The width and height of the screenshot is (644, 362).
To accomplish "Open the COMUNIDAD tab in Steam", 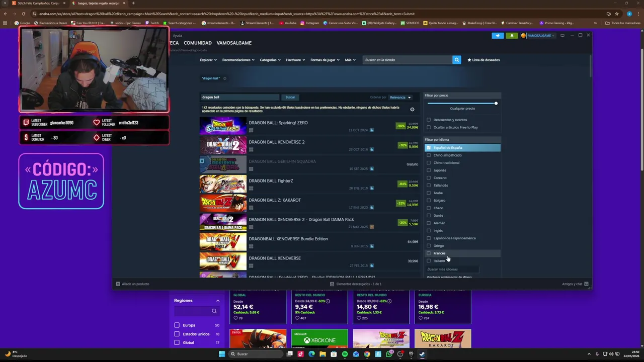I will tap(197, 43).
